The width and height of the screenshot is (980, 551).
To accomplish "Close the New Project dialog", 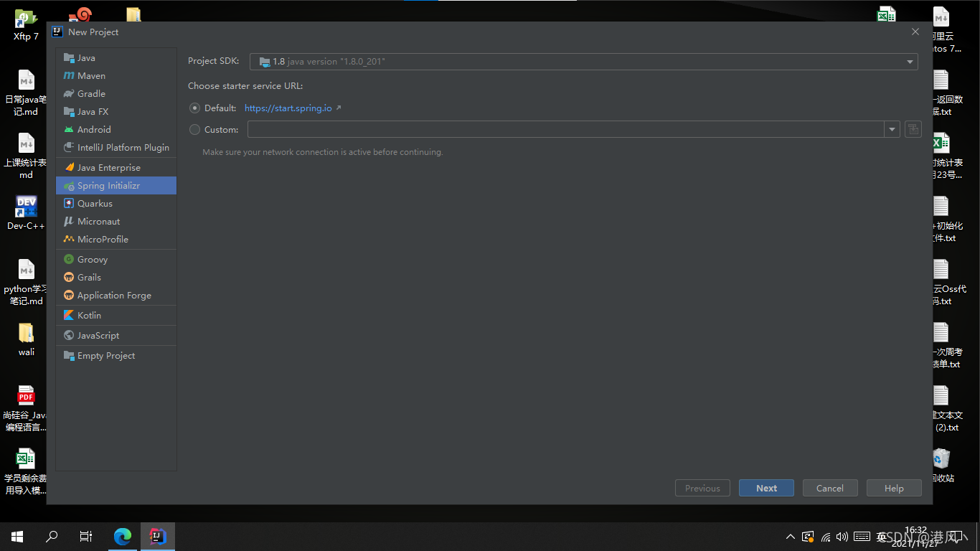I will [x=915, y=32].
